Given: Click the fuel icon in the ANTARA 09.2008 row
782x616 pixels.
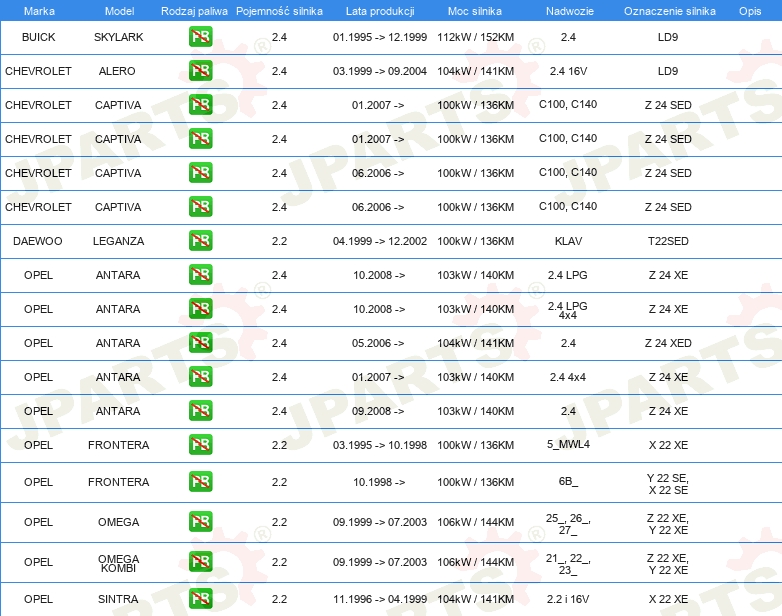Looking at the screenshot, I should pos(200,411).
